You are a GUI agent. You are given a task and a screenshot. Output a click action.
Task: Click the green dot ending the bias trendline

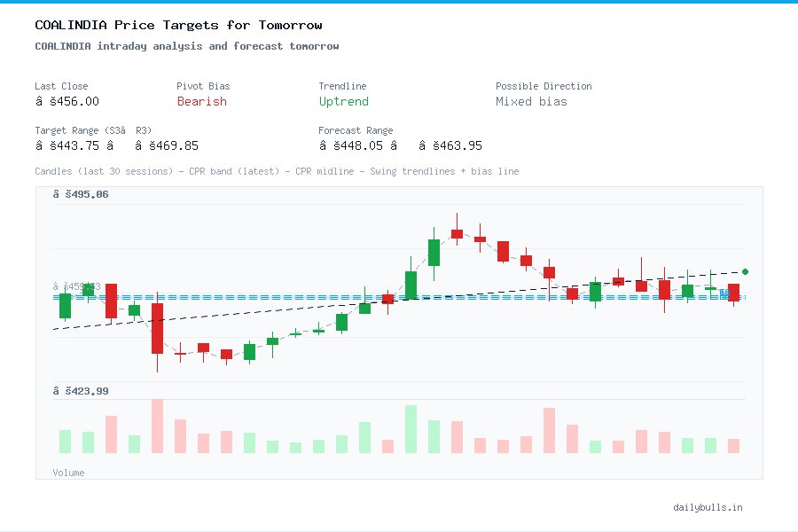(745, 272)
